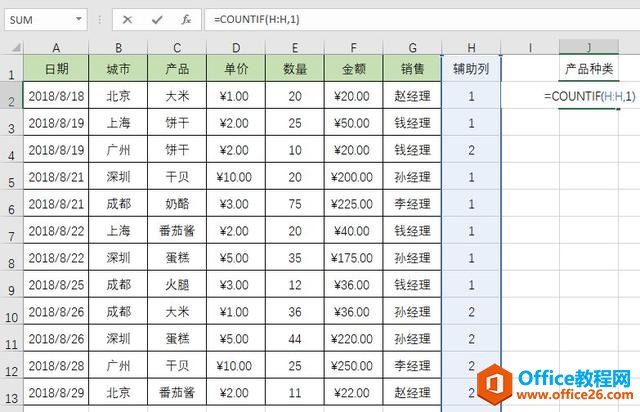Click the Name Box showing SUM
The image size is (640, 412).
click(x=40, y=19)
